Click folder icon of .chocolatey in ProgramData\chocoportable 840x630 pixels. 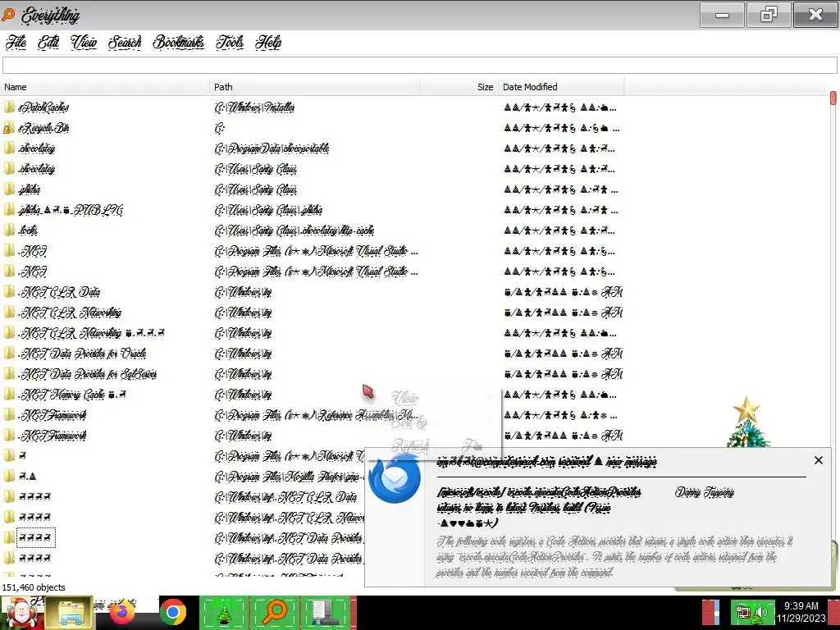(x=9, y=148)
